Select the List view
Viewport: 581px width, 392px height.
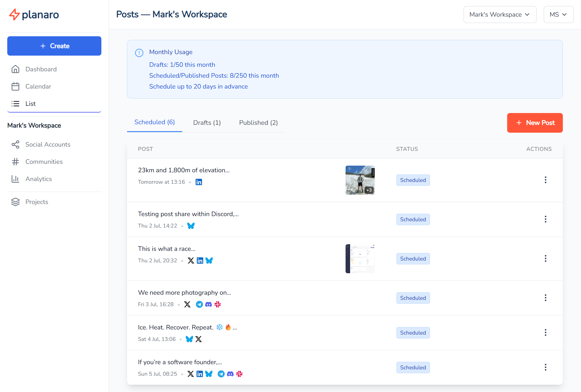(x=54, y=104)
